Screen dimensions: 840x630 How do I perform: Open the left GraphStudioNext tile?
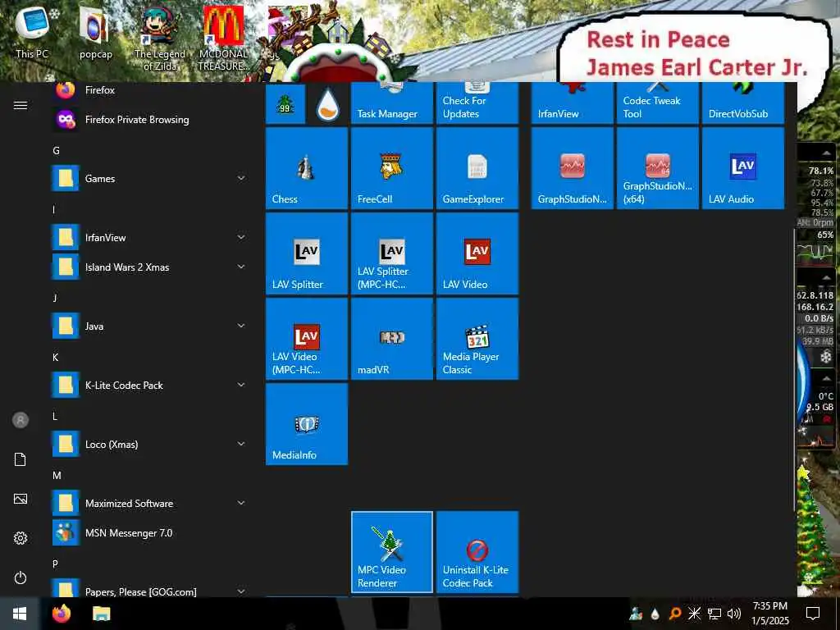tap(572, 168)
